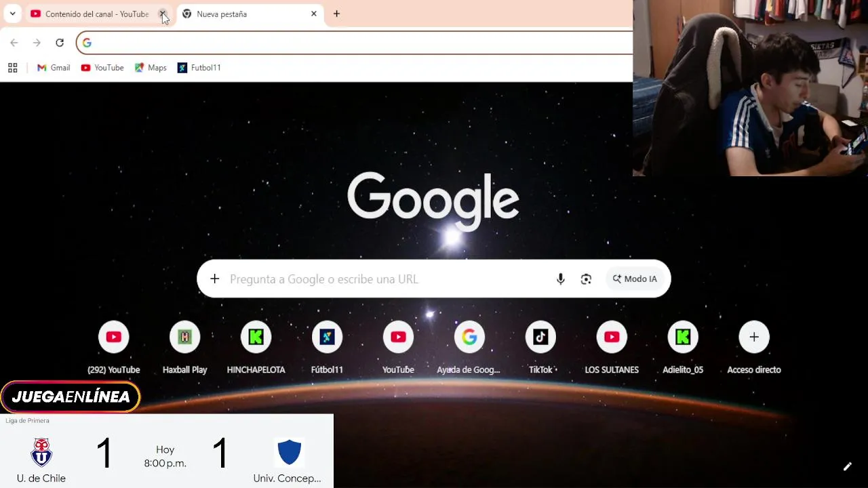
Task: Click the Univ. Concepción team shield
Action: click(290, 452)
